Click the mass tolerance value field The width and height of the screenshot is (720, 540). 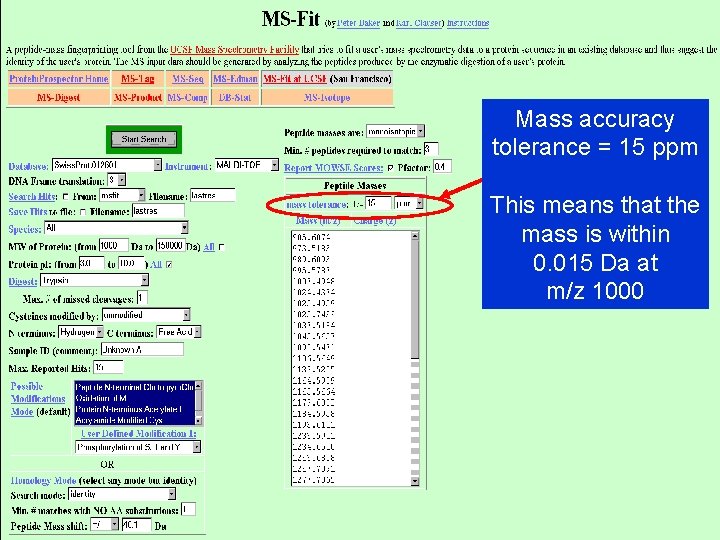click(x=378, y=203)
